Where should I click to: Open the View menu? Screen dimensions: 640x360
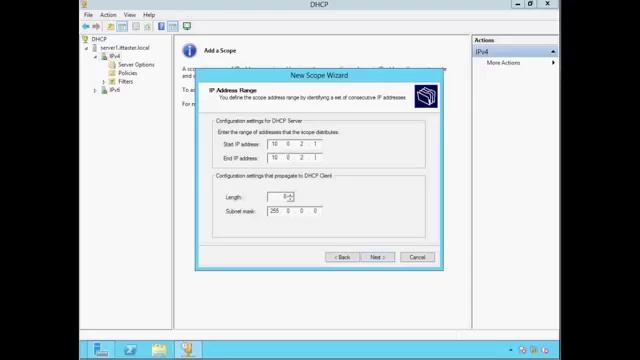pyautogui.click(x=130, y=15)
